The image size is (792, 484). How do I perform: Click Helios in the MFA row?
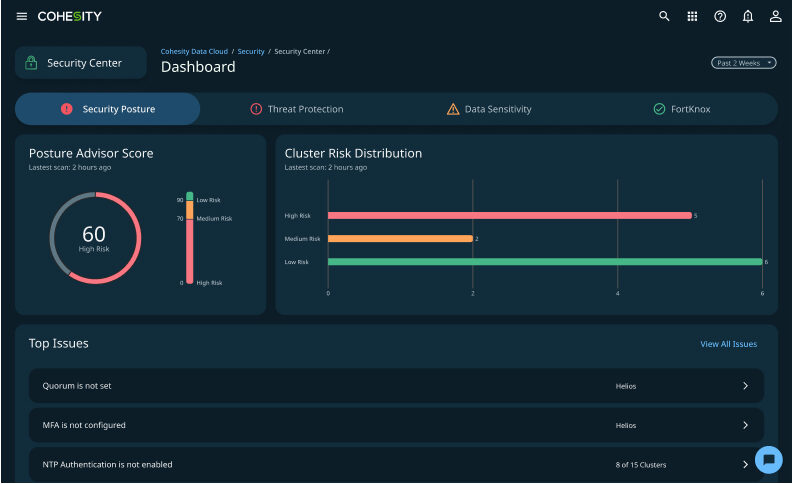click(626, 425)
